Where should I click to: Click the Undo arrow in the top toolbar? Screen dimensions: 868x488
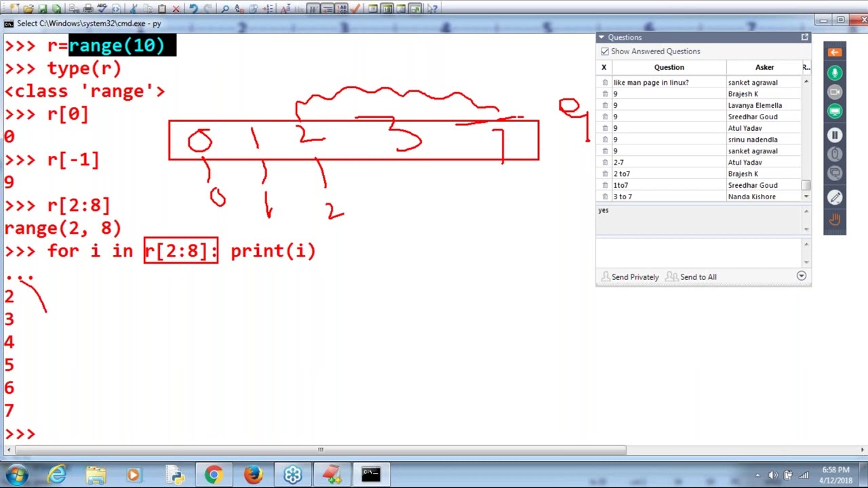pyautogui.click(x=193, y=9)
